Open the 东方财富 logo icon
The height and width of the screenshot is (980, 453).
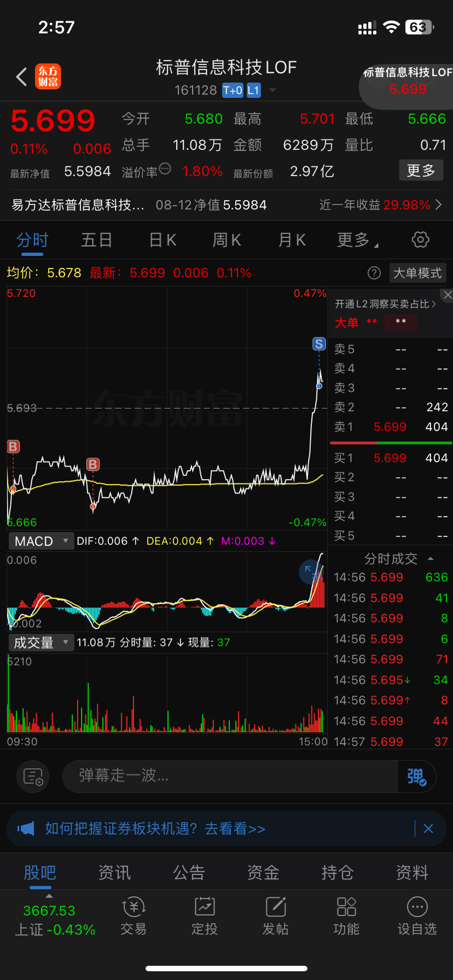pos(48,77)
